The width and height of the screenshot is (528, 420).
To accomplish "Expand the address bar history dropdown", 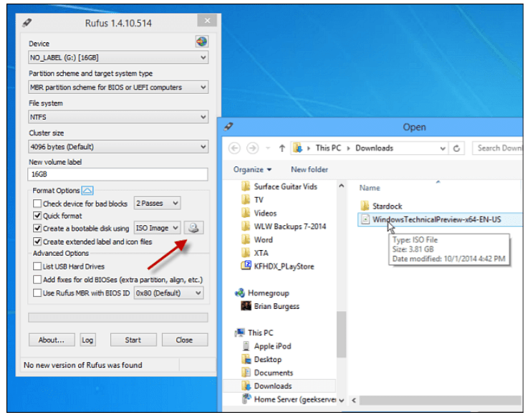I will click(x=443, y=148).
